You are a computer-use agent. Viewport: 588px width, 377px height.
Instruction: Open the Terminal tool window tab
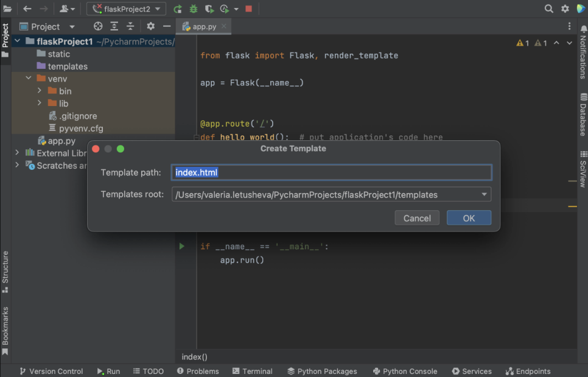[251, 371]
